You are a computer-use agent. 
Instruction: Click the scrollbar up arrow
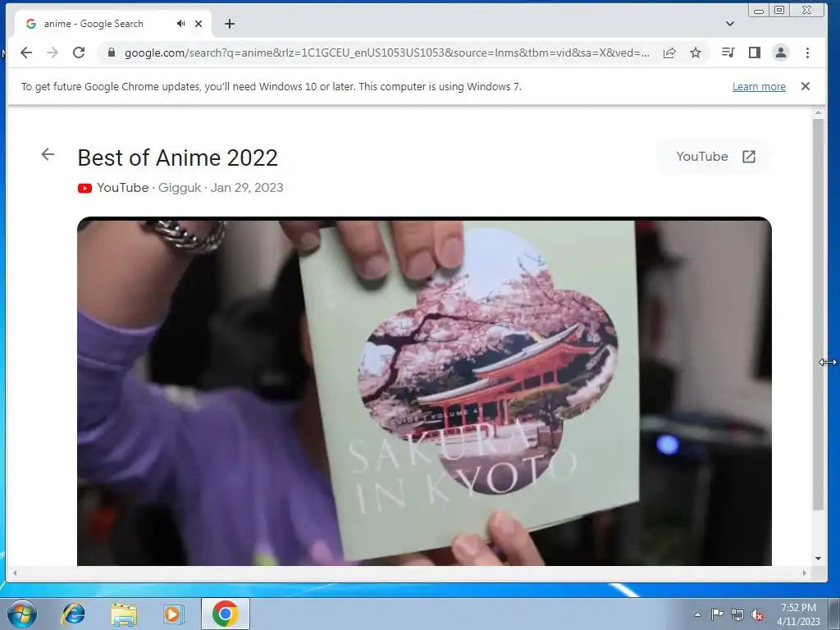point(818,112)
